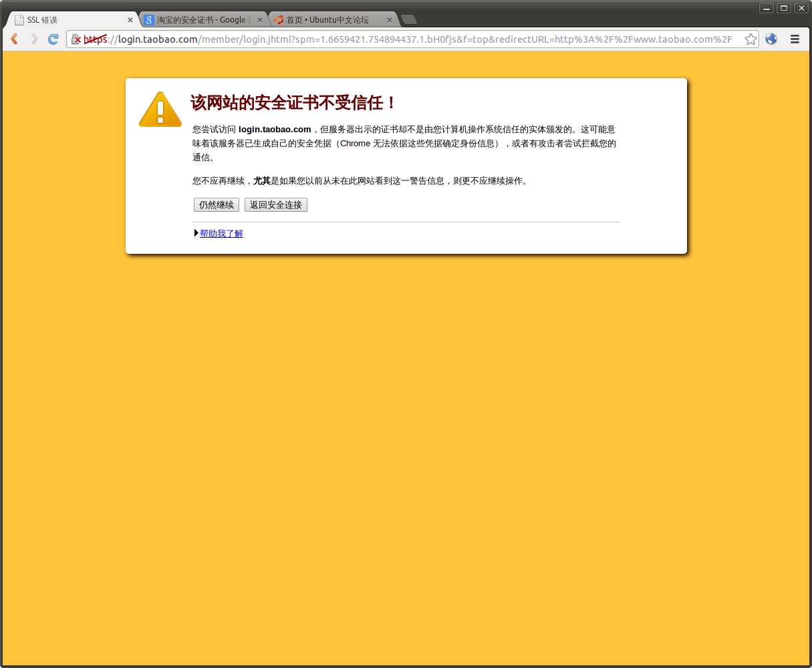Click the address bar URL field
Image resolution: width=812 pixels, height=668 pixels.
(412, 39)
